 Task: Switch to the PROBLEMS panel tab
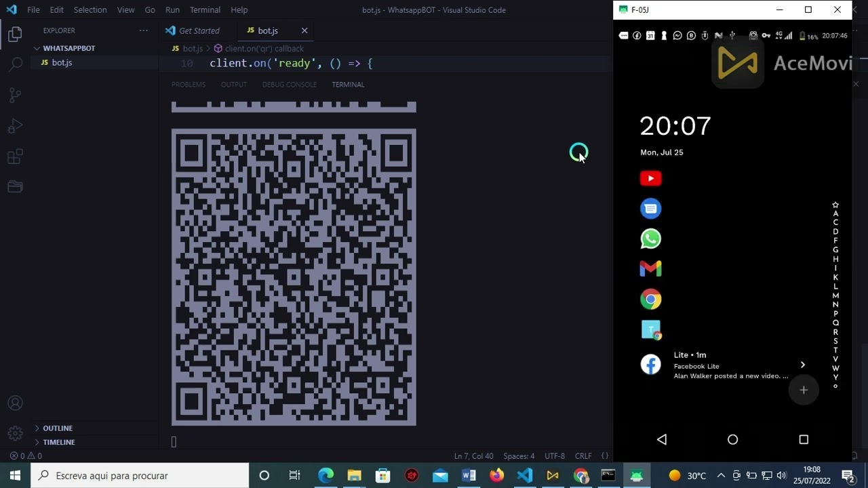click(189, 85)
